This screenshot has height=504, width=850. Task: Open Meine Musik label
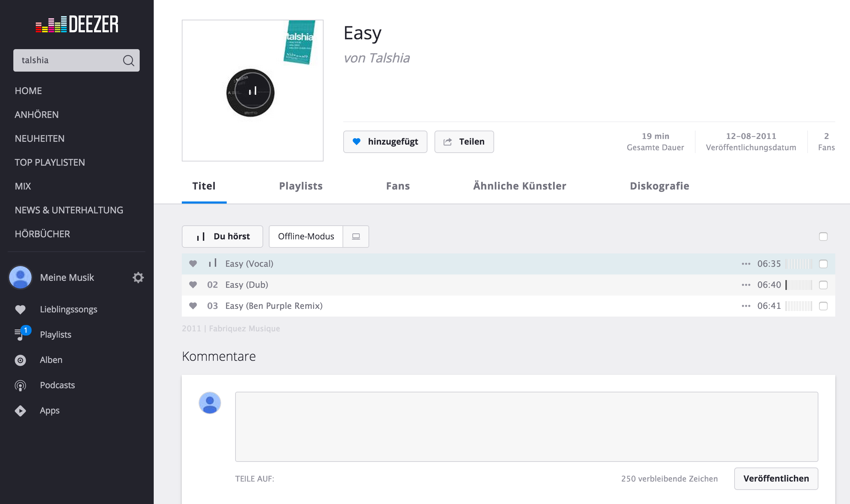click(67, 278)
